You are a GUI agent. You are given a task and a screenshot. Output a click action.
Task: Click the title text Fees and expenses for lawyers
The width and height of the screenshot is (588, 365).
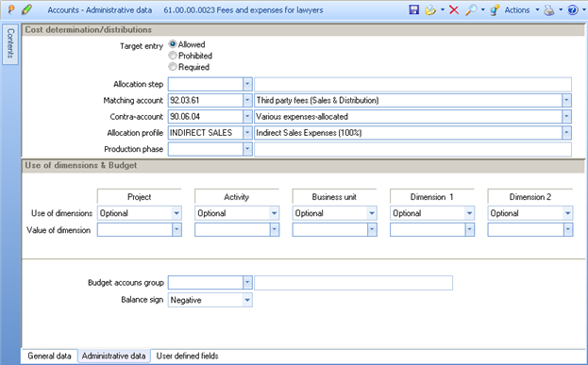pos(270,10)
